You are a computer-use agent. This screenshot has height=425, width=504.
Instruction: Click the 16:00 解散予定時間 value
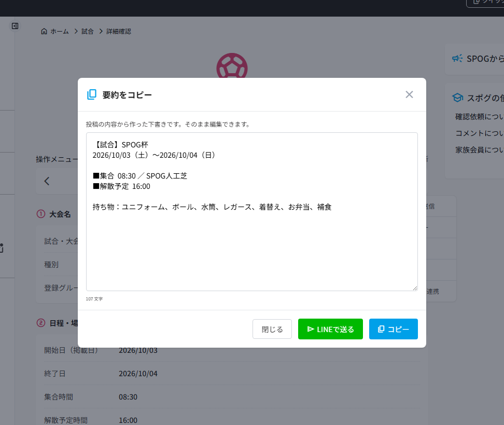pyautogui.click(x=128, y=420)
